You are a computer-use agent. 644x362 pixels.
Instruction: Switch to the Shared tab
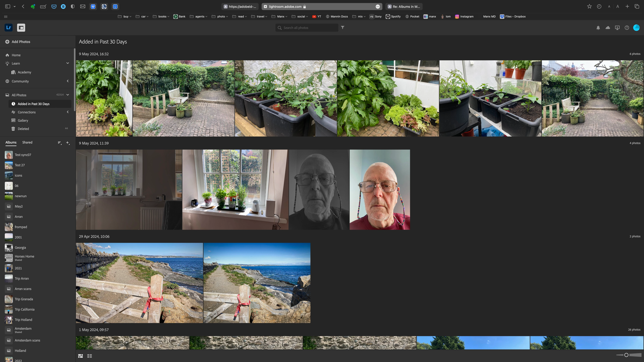27,142
